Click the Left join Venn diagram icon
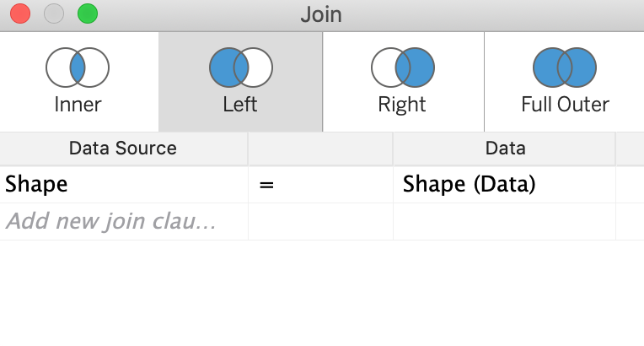 tap(241, 68)
